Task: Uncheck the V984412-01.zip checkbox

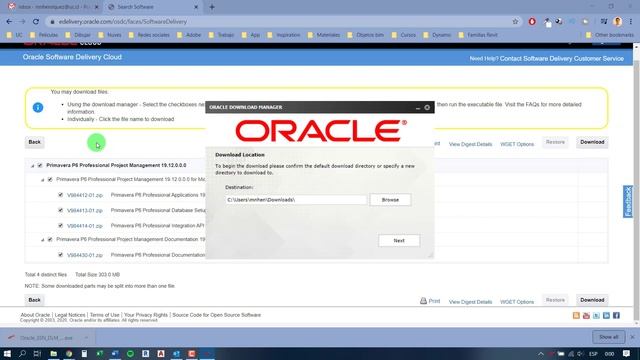Action: pyautogui.click(x=60, y=195)
